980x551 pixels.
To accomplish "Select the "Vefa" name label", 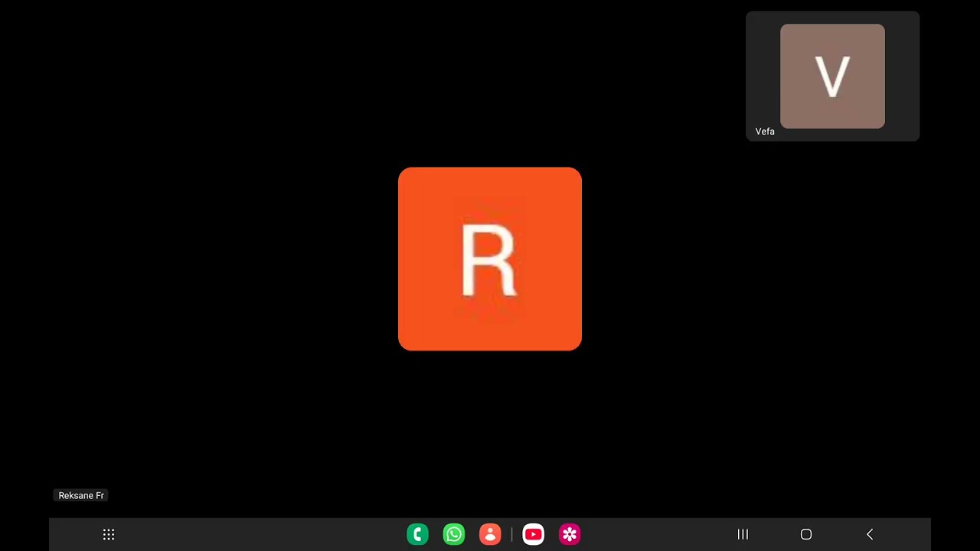I will click(765, 132).
